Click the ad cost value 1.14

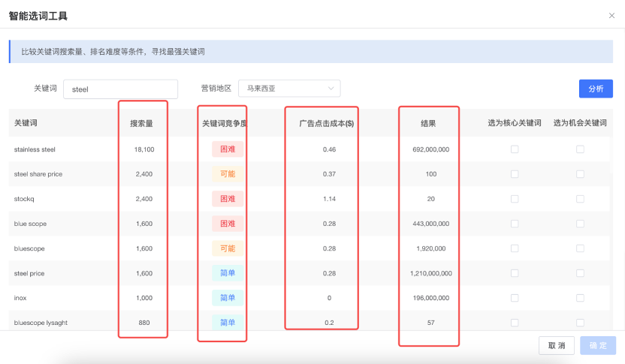click(x=329, y=199)
